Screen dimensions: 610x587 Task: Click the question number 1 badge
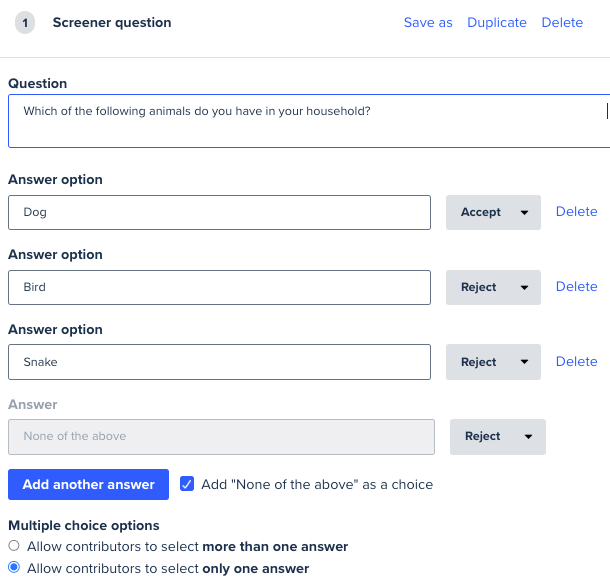pos(25,23)
